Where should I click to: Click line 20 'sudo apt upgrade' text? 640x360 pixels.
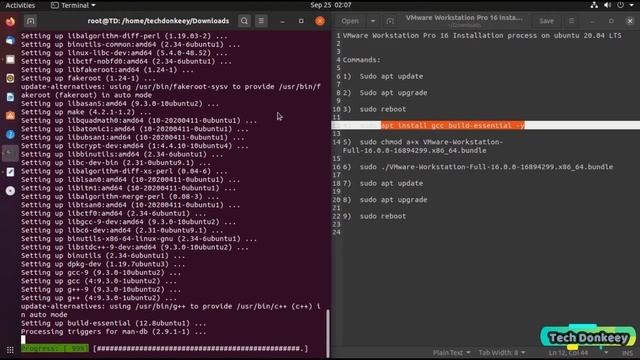pos(393,200)
